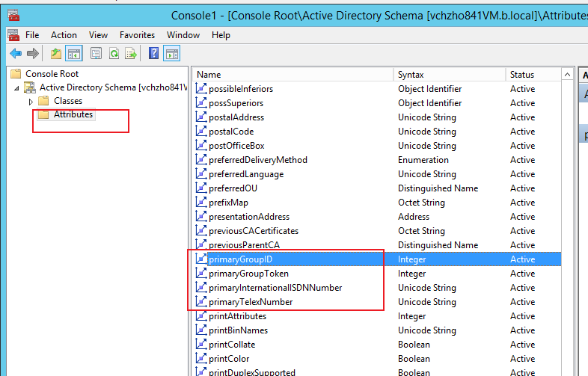Expand the Classes folder node
Image resolution: width=588 pixels, height=376 pixels.
coord(31,102)
